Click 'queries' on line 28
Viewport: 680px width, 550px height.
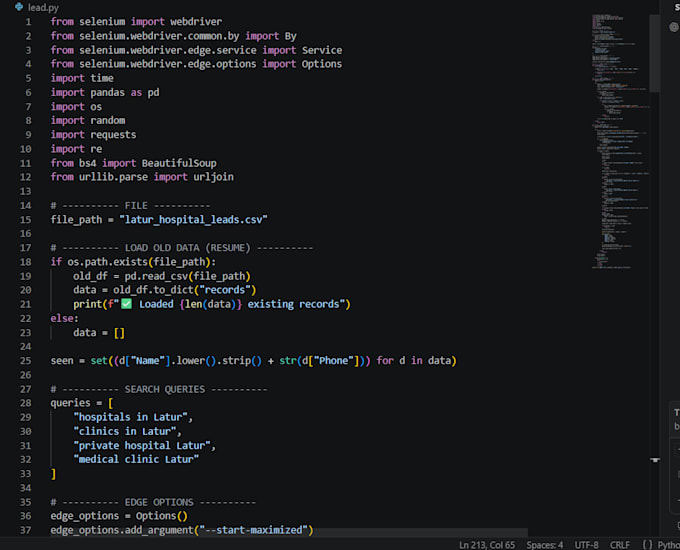coord(70,403)
